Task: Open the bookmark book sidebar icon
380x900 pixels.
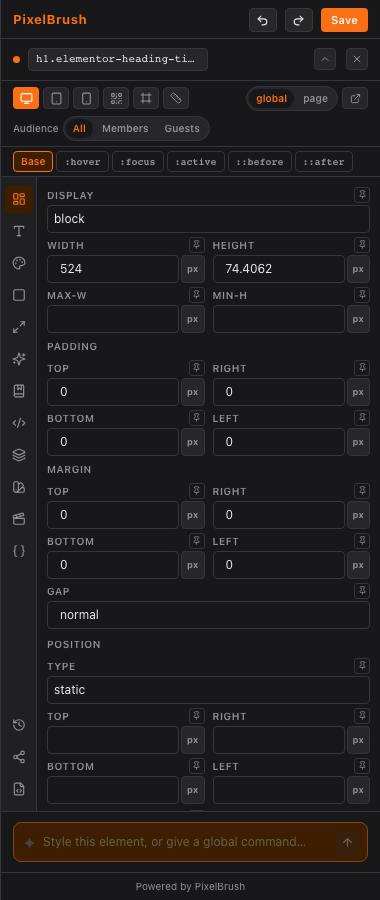Action: point(19,391)
